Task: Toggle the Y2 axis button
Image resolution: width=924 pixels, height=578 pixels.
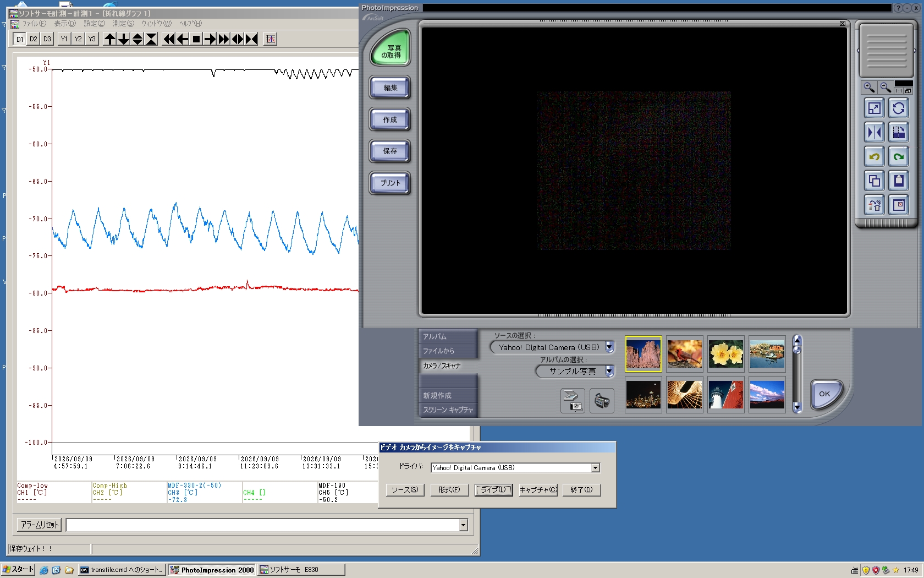Action: (x=78, y=39)
